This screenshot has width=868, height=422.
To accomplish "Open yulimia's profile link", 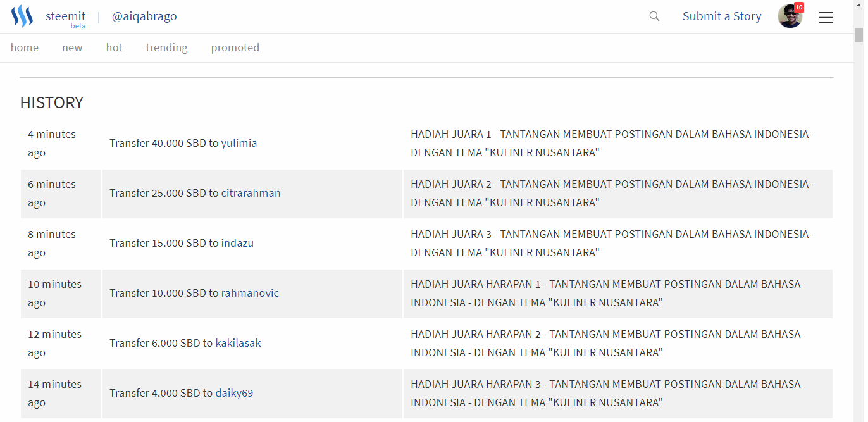I will pyautogui.click(x=239, y=143).
